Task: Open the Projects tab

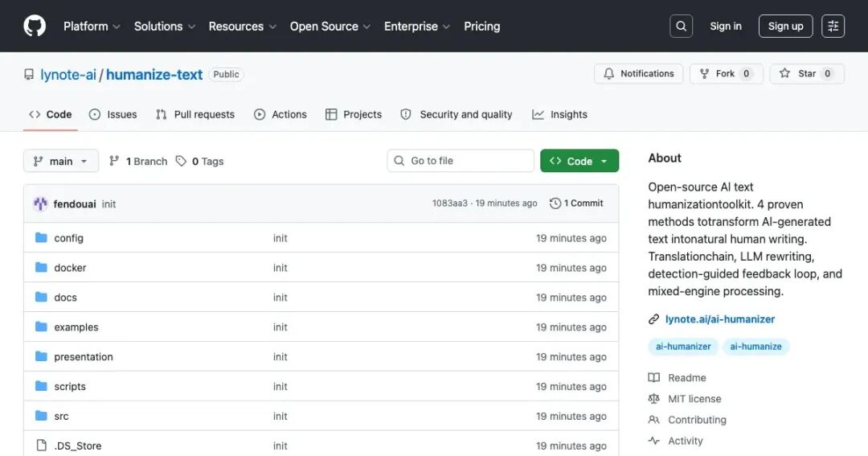Action: pos(354,115)
